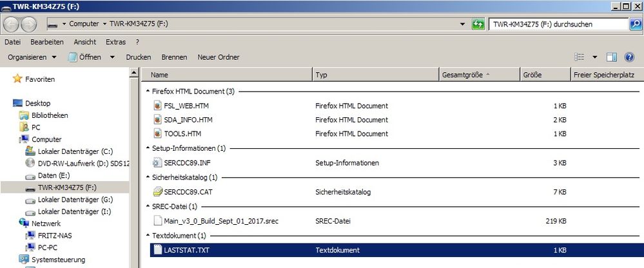Click the srec file blank icon
This screenshot has height=268, width=644.
[158, 221]
